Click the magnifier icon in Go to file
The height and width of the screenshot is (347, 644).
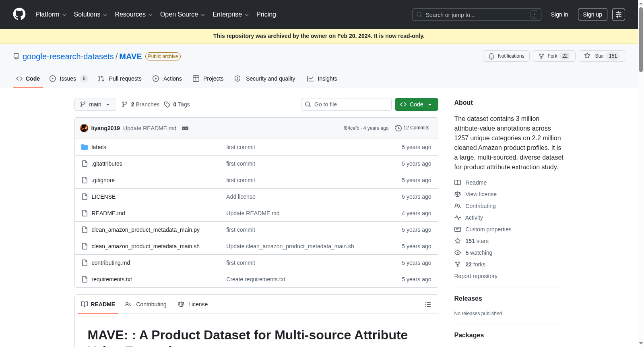pyautogui.click(x=308, y=104)
